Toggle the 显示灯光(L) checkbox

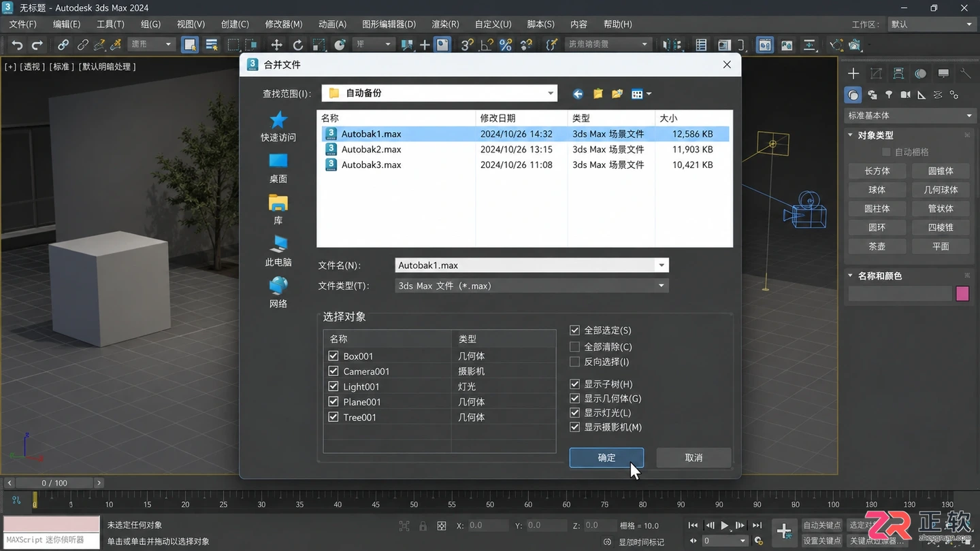pos(575,413)
